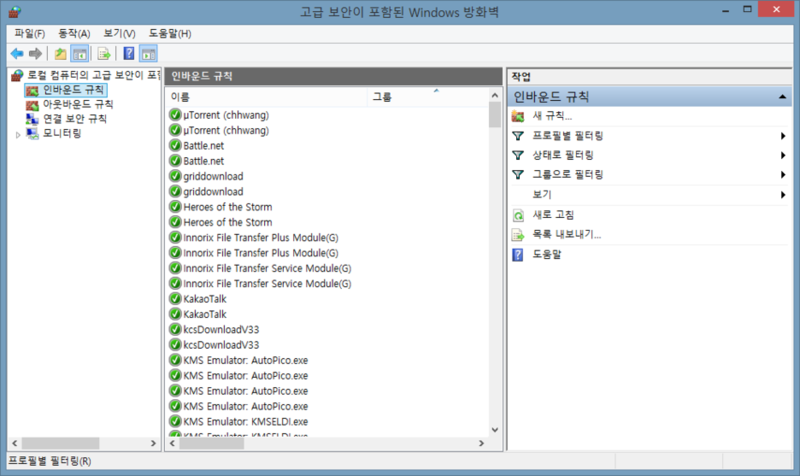800x476 pixels.
Task: Select first Innorix File Transfer Plus Module(G) rule
Action: pyautogui.click(x=261, y=237)
